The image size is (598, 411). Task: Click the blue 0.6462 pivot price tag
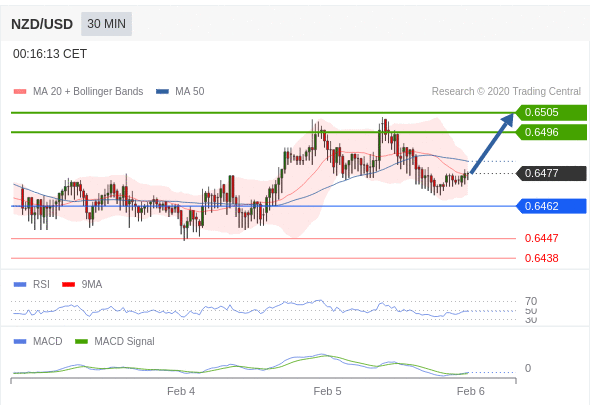551,206
